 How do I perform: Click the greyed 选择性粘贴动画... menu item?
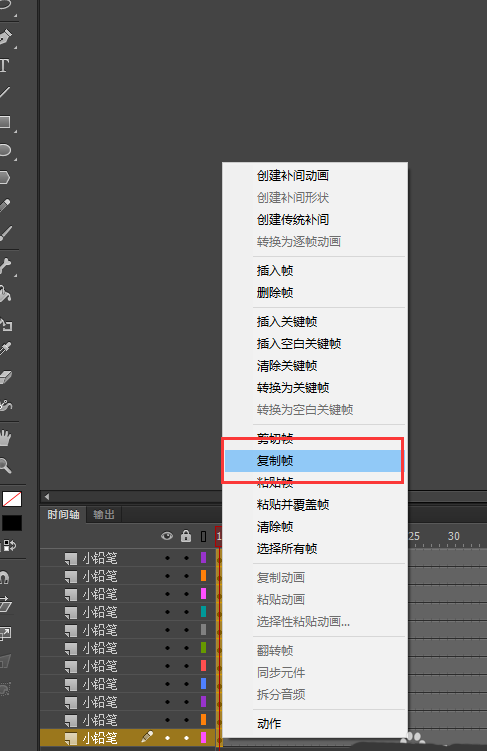303,622
